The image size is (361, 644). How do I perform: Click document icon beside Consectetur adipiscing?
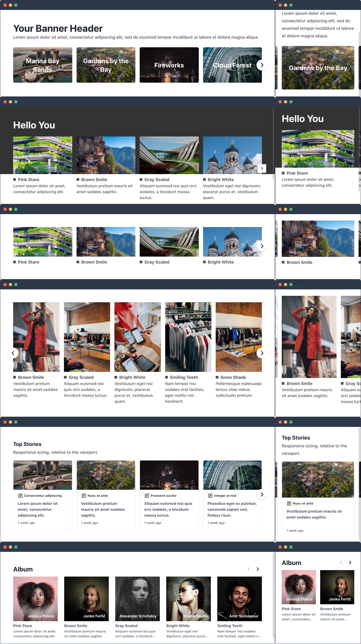(20, 496)
